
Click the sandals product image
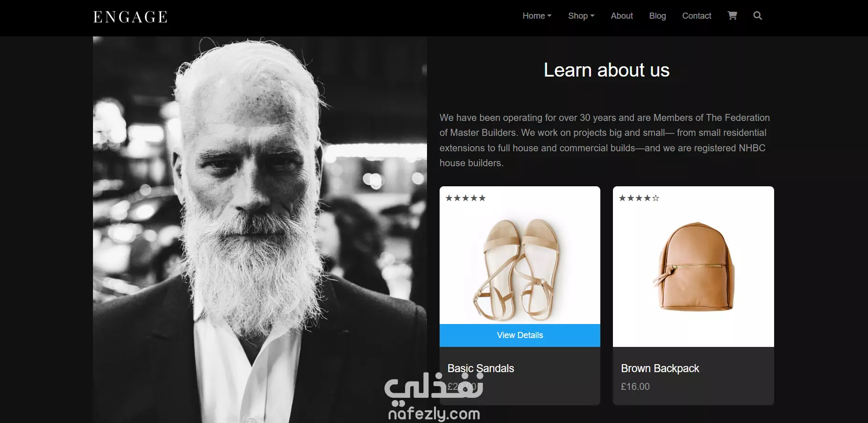(x=517, y=269)
